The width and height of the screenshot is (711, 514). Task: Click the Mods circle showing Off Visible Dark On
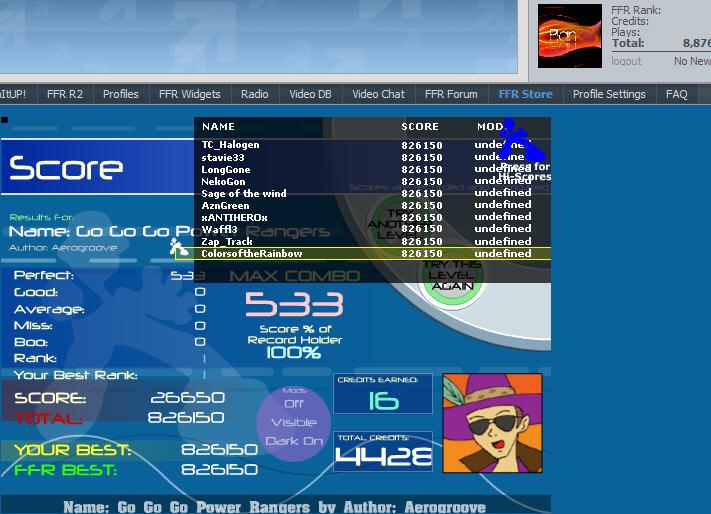[x=294, y=422]
